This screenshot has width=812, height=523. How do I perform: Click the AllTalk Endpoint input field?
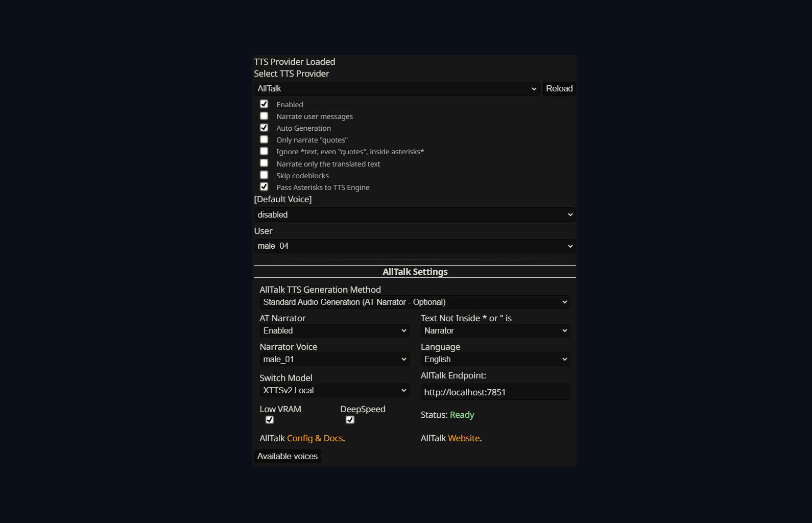495,392
